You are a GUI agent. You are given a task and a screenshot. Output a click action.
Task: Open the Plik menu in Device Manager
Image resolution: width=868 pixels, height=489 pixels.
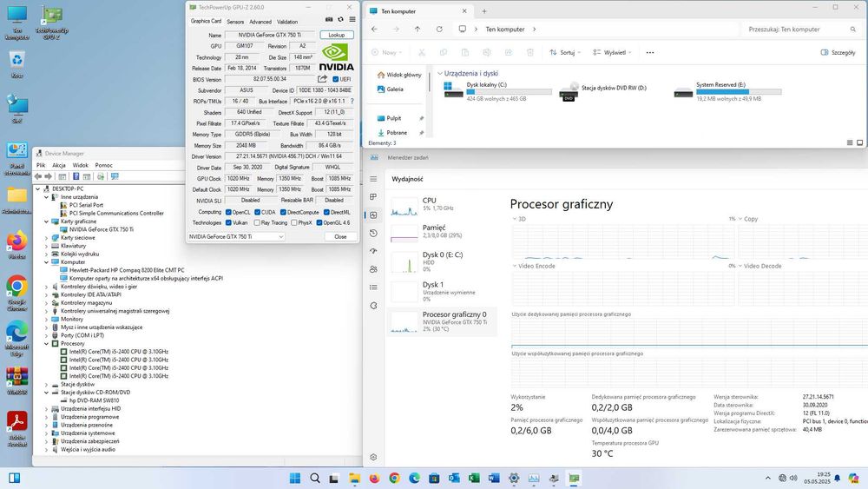tap(41, 165)
